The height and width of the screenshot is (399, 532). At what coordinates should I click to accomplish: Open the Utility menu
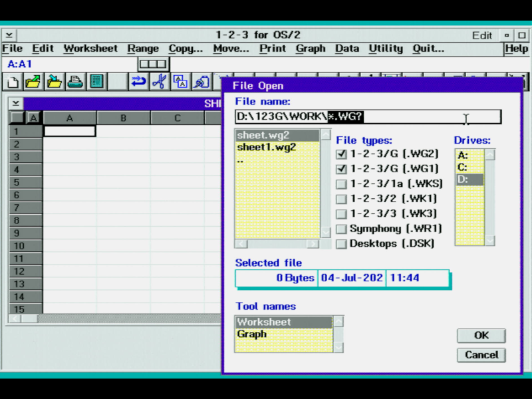[x=386, y=49]
